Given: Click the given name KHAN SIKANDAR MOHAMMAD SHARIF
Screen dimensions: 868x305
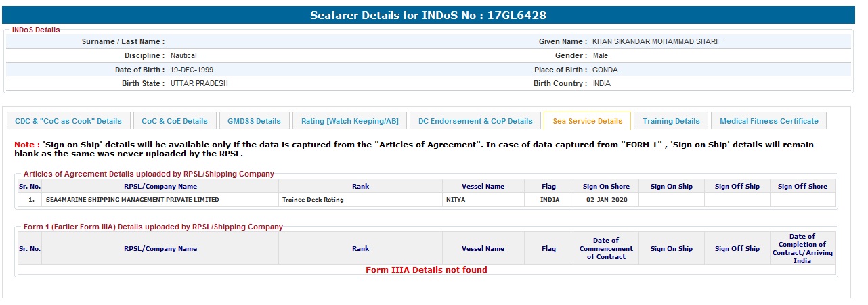Looking at the screenshot, I should (x=656, y=42).
